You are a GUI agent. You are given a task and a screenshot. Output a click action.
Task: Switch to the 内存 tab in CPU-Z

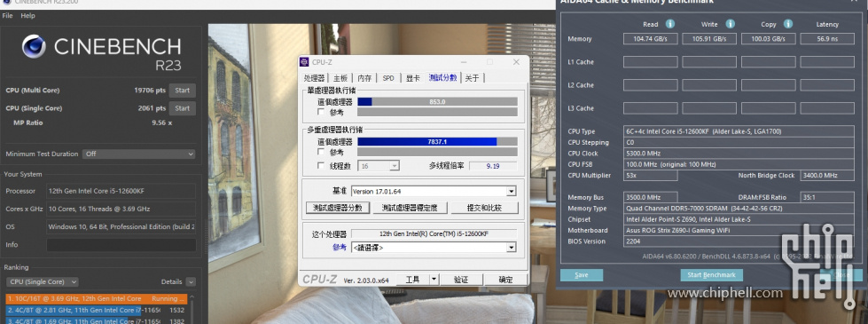point(364,78)
